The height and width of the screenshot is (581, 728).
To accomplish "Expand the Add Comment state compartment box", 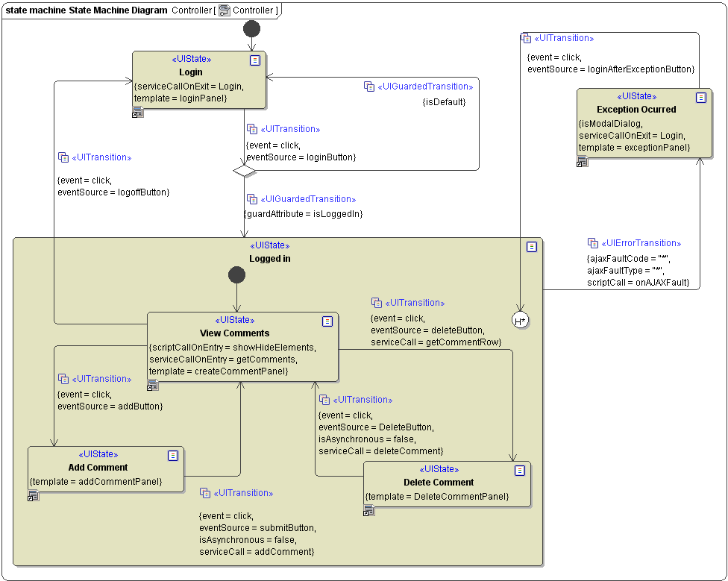I will pyautogui.click(x=173, y=455).
